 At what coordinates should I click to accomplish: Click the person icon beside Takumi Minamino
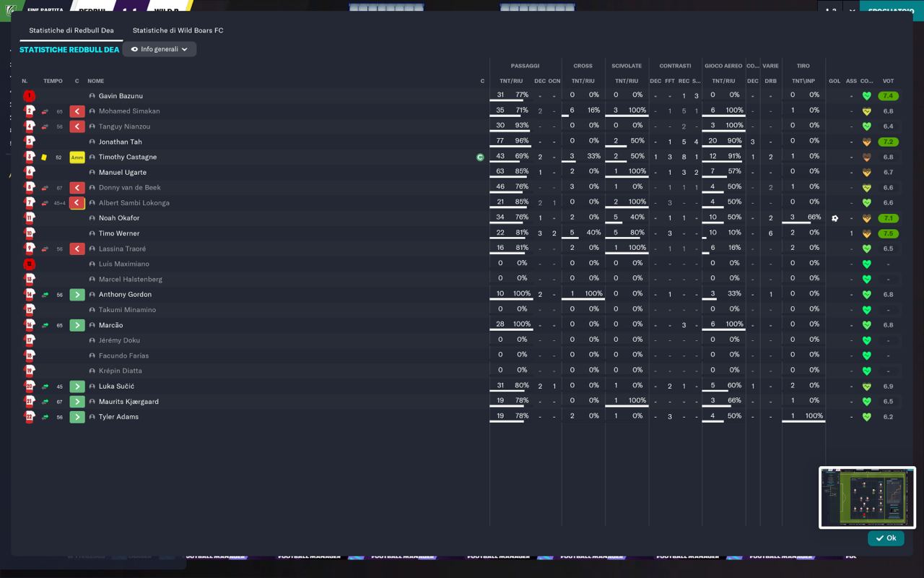click(92, 310)
